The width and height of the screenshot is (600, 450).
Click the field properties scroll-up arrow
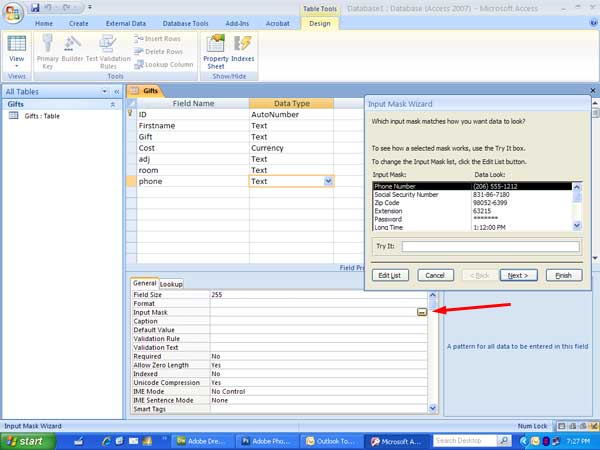click(x=433, y=295)
